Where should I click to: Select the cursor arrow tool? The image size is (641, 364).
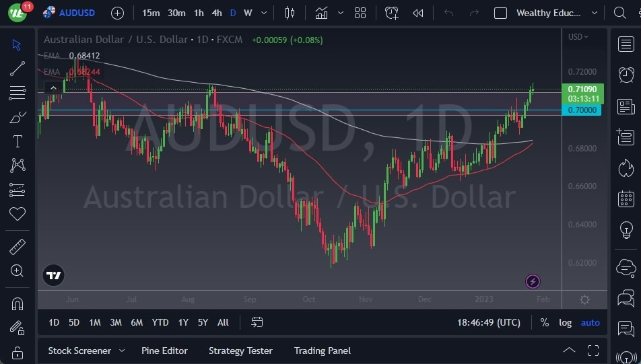tap(17, 44)
